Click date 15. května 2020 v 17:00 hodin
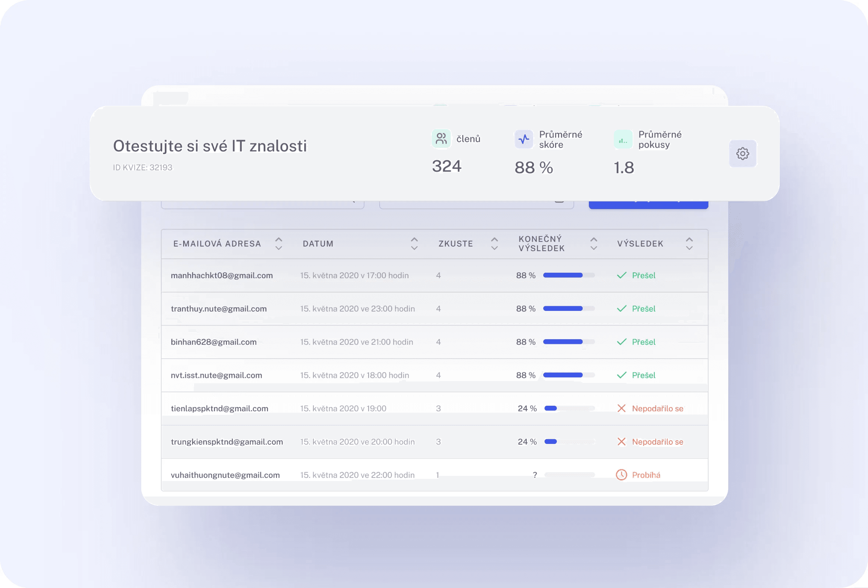Screen dimensions: 868x588 point(355,275)
